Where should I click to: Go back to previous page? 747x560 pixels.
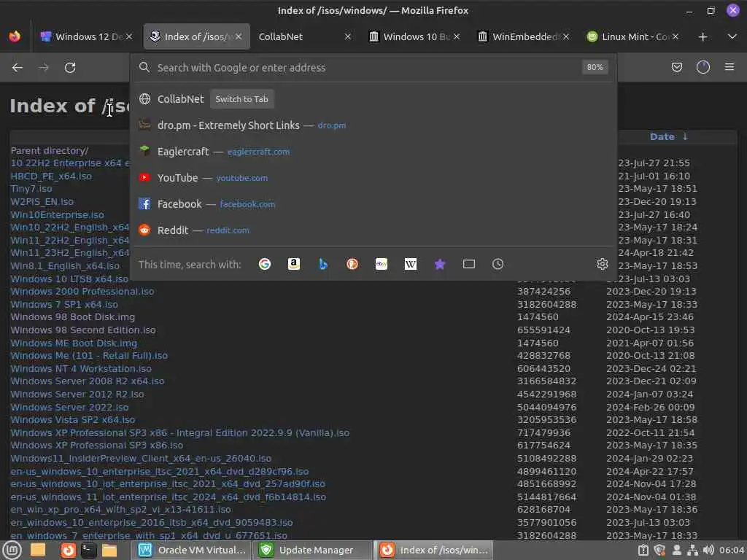[18, 68]
